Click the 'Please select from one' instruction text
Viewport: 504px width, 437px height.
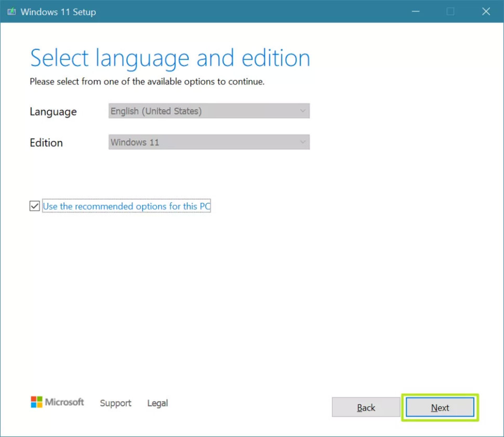click(x=147, y=82)
